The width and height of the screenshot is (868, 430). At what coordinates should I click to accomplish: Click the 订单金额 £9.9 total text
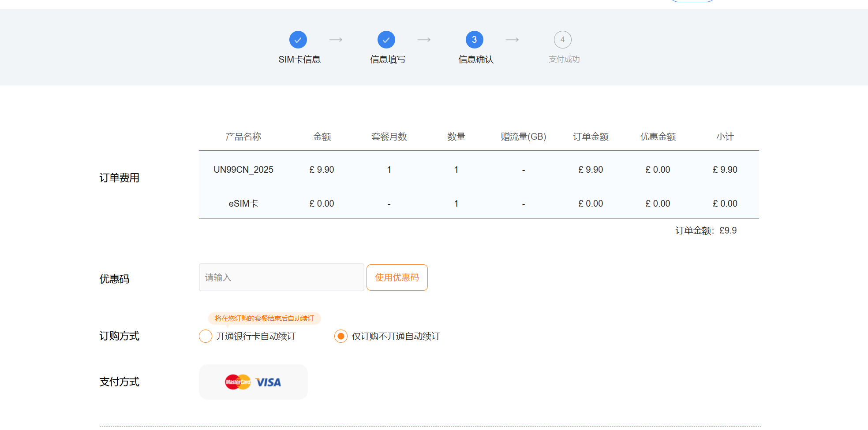pyautogui.click(x=706, y=230)
